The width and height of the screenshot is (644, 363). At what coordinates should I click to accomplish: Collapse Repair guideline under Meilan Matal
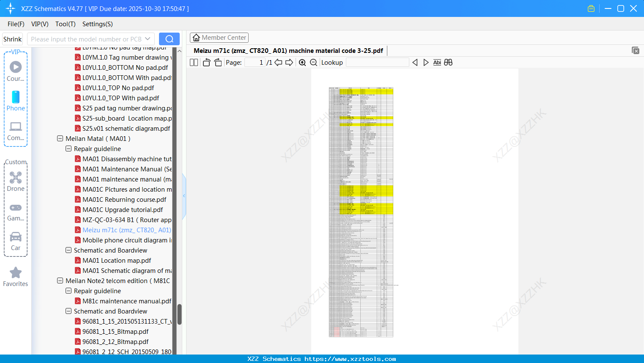pos(69,149)
